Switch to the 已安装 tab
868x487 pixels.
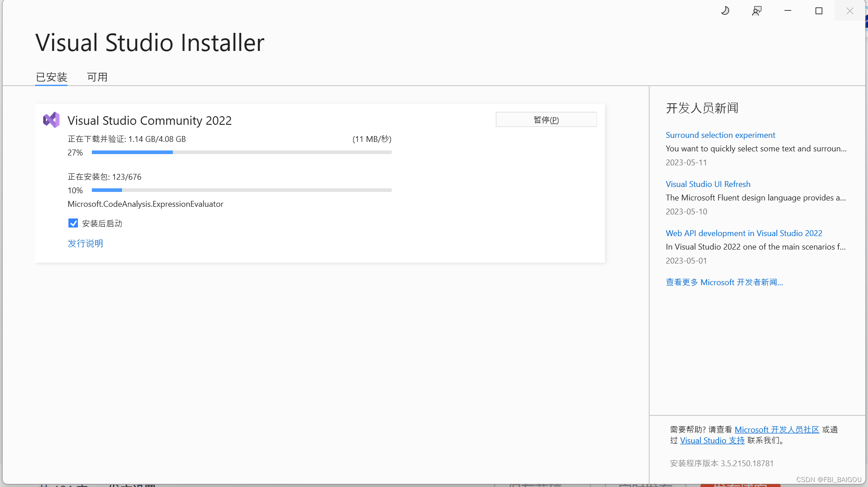click(51, 77)
